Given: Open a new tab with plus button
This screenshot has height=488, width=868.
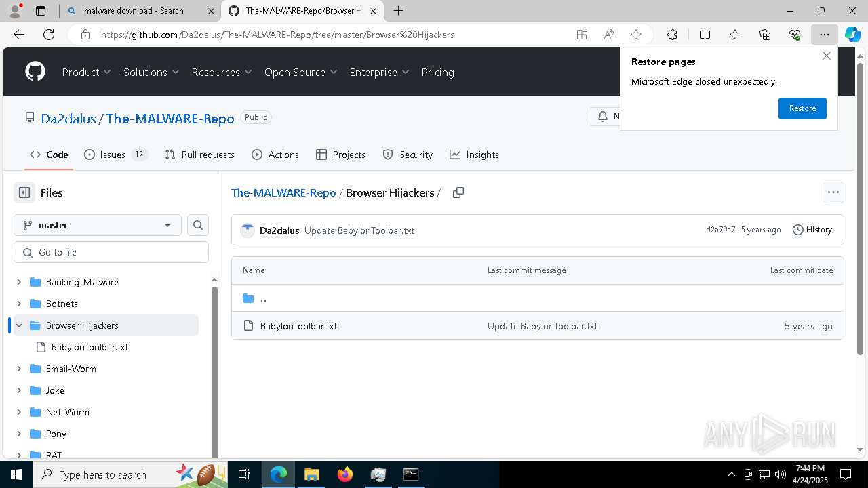Looking at the screenshot, I should pyautogui.click(x=399, y=11).
